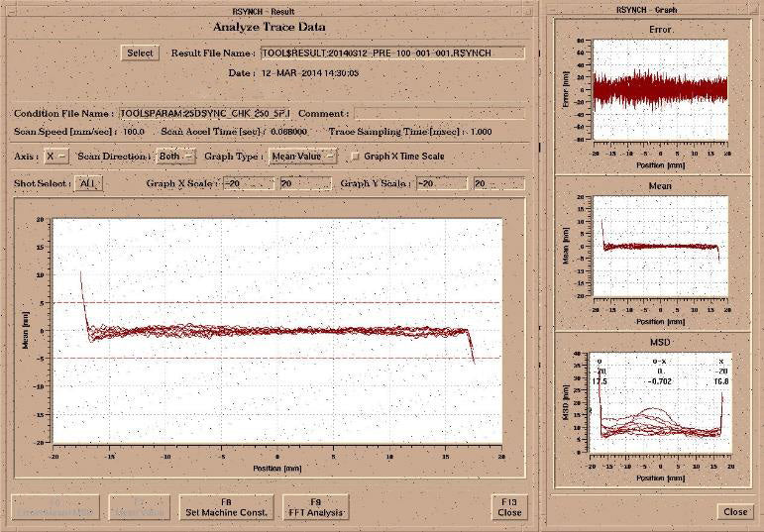The image size is (764, 532).
Task: Expand the Scan Direction dropdown
Action: pyautogui.click(x=176, y=156)
